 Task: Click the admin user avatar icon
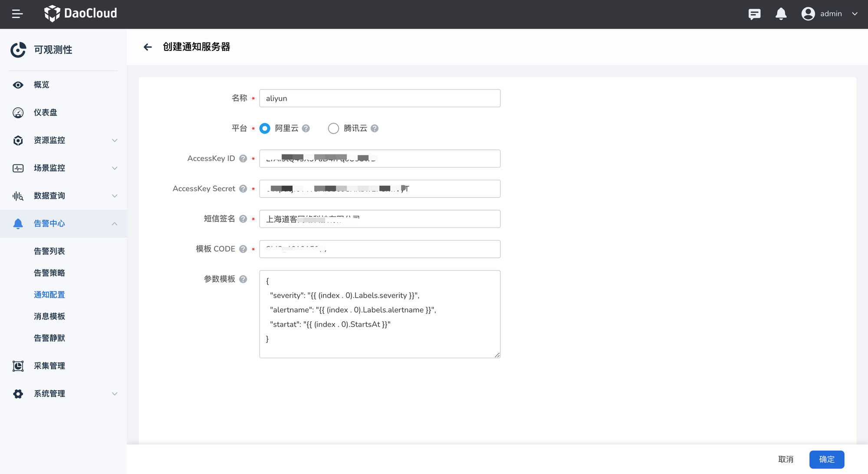tap(808, 14)
